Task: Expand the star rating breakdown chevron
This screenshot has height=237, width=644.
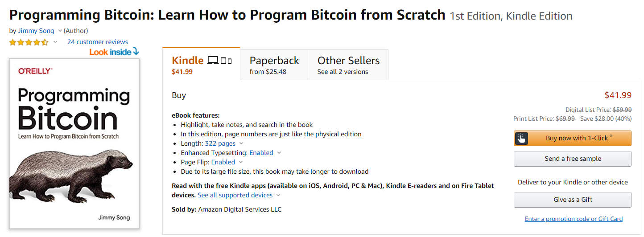Action: [55, 42]
